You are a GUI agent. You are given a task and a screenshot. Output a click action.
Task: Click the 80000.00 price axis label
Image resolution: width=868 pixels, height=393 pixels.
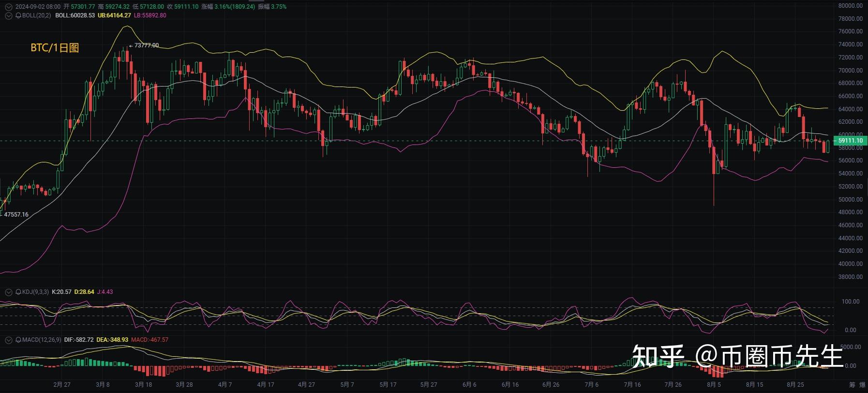tap(851, 6)
